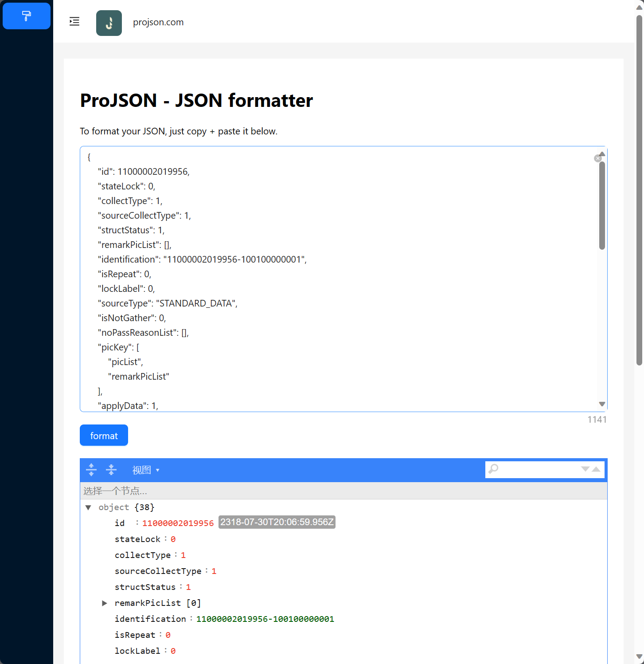Screen dimensions: 644x664
Task: Select the lockLabel field in tree
Action: click(137, 651)
